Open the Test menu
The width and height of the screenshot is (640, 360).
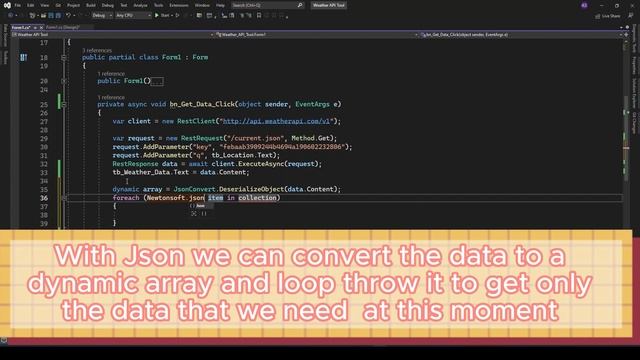click(x=124, y=5)
